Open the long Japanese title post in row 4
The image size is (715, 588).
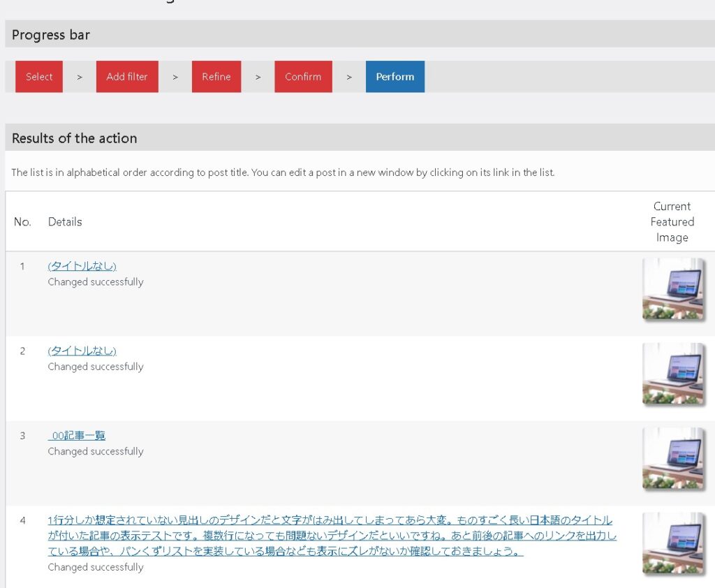coord(330,536)
